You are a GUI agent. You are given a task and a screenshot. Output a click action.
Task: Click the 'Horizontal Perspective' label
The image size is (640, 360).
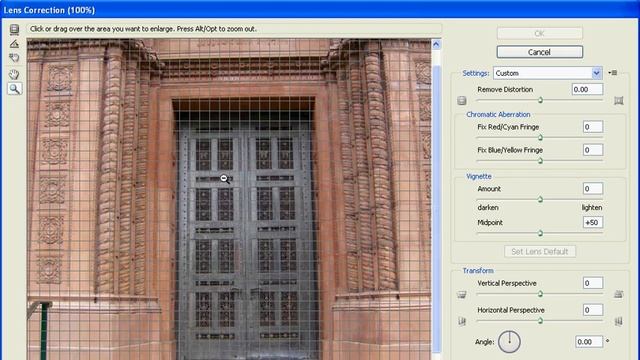[x=511, y=310]
